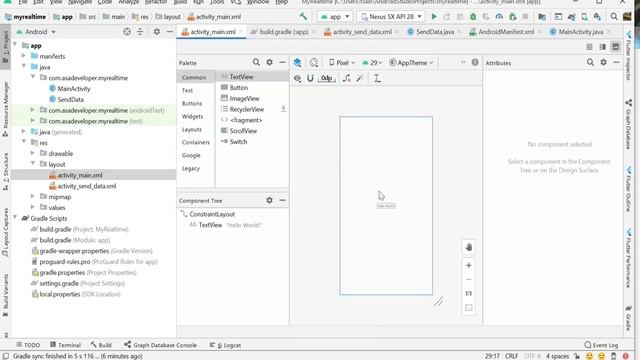640x360 pixels.
Task: Click the Collapse All icon in the Project panel
Action: [140, 31]
